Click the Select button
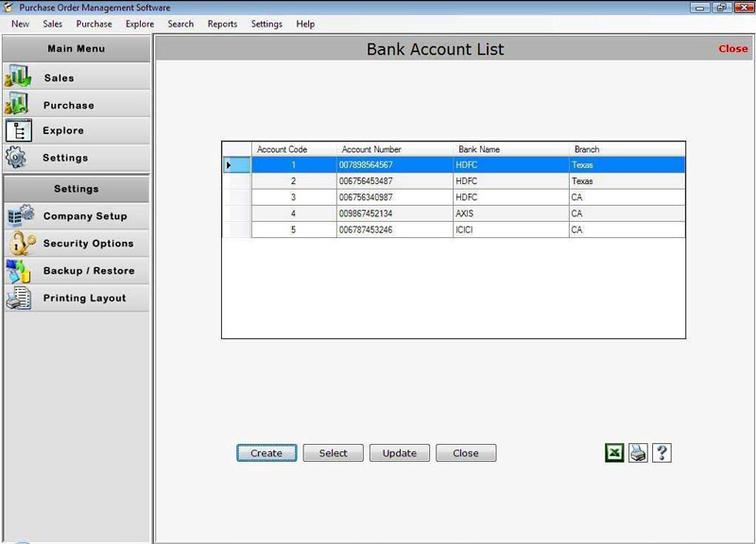 [333, 453]
